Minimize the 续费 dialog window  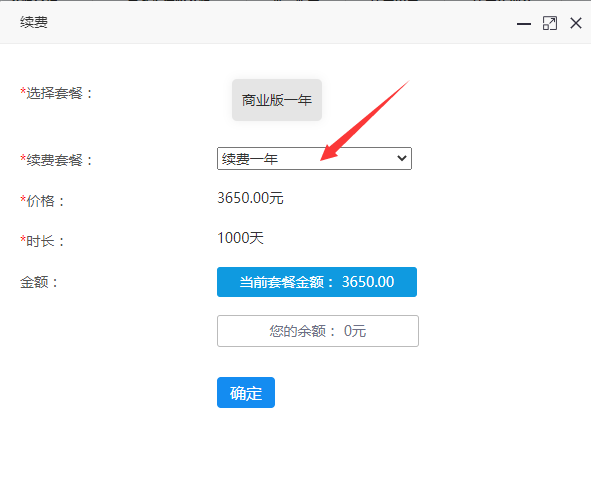tap(524, 24)
